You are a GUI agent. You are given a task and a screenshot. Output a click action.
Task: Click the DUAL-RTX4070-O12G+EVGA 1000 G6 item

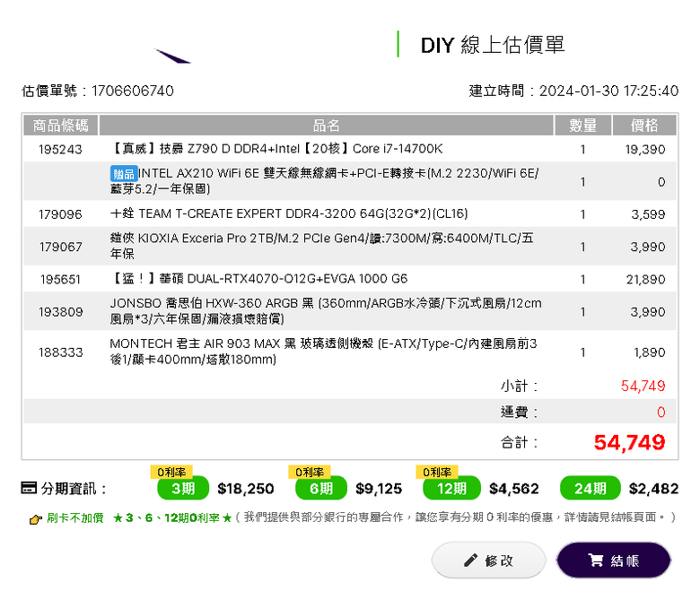click(x=259, y=278)
